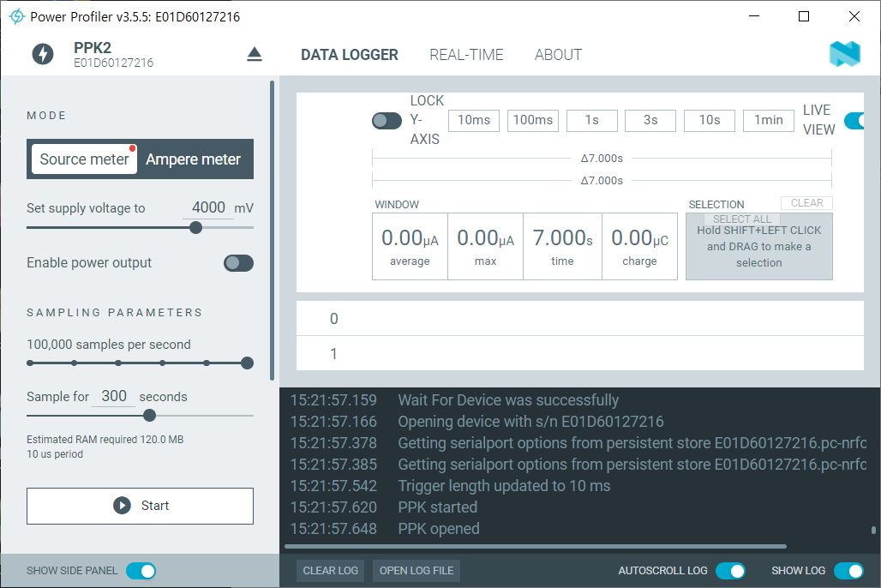Open the ABOUT tab
Image resolution: width=881 pixels, height=588 pixels.
point(558,55)
